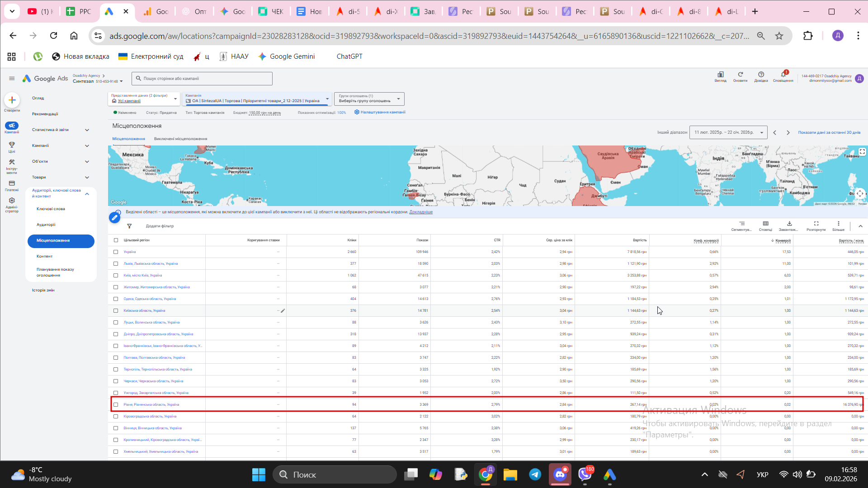The image size is (868, 488).
Task: Open the Notifications bell icon
Action: coord(783,75)
